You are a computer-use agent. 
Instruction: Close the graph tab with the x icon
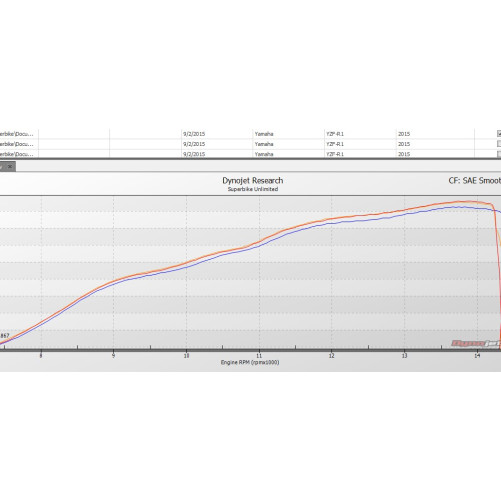[10, 166]
